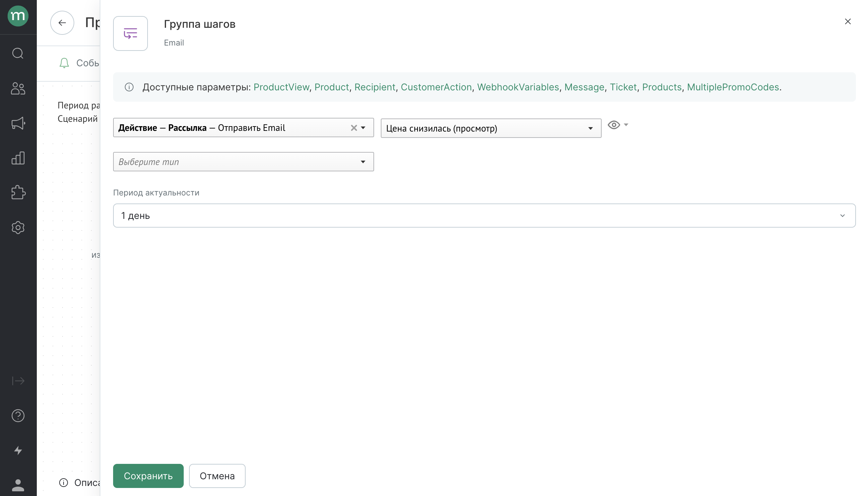Open the user profile icon
Image resolution: width=868 pixels, height=496 pixels.
click(18, 485)
